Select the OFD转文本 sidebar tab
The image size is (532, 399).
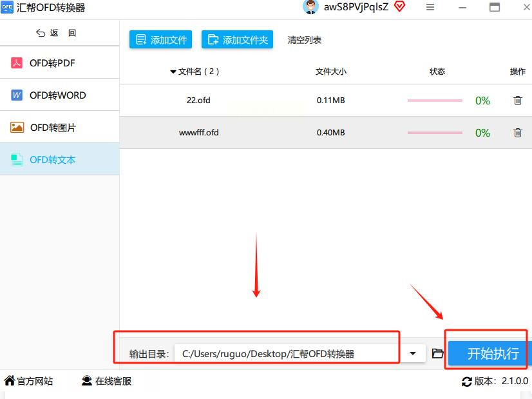(59, 159)
